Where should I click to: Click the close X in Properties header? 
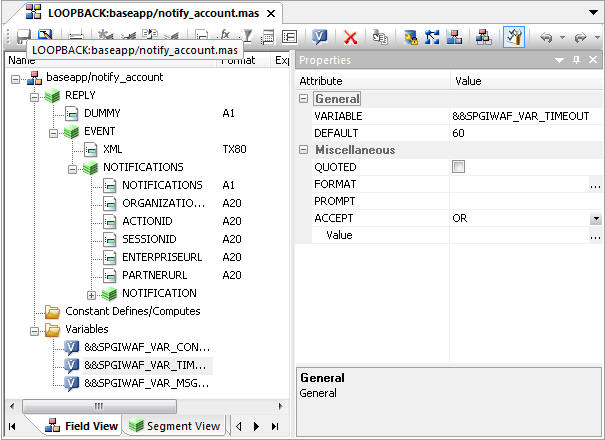pos(593,60)
